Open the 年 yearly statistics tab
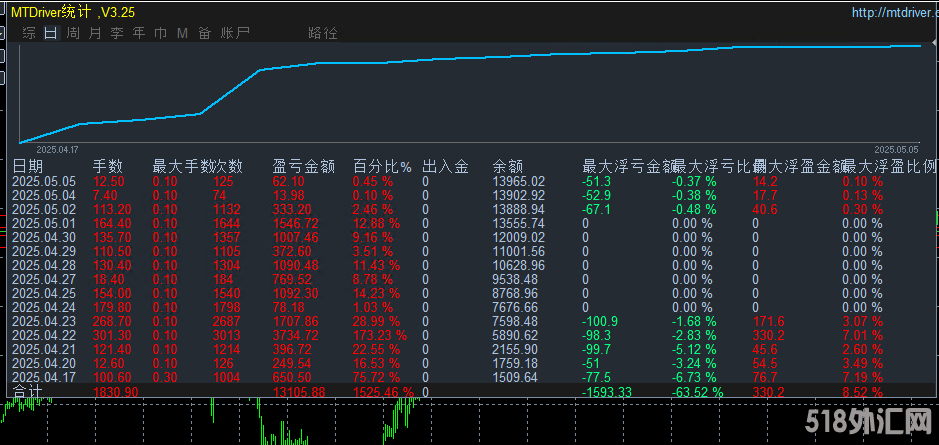This screenshot has height=445, width=939. pos(139,33)
